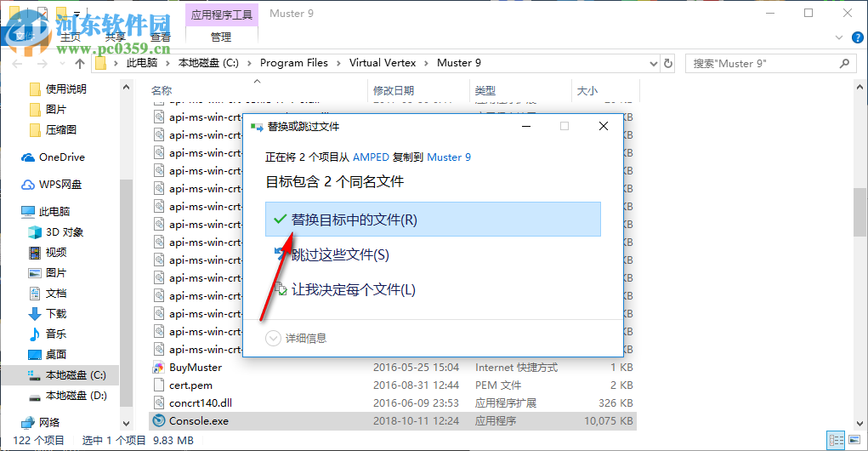The height and width of the screenshot is (451, 868).
Task: Open the Application Tools contextual tab
Action: pyautogui.click(x=221, y=14)
